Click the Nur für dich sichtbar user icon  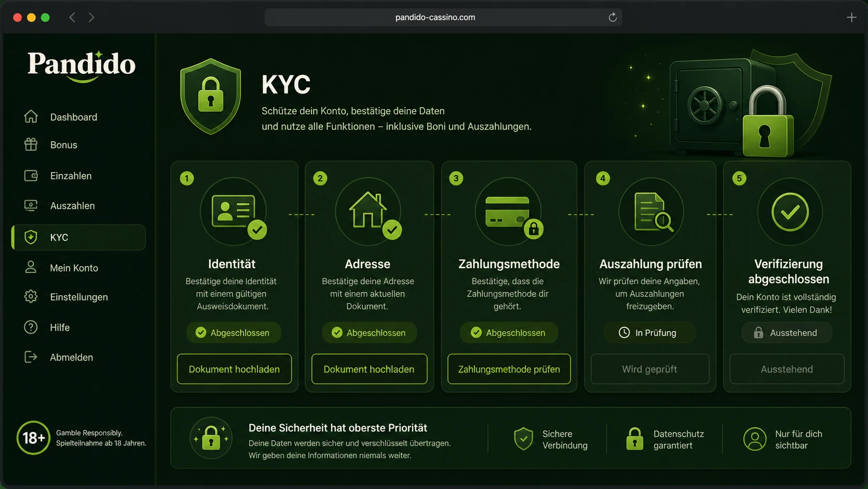[755, 439]
